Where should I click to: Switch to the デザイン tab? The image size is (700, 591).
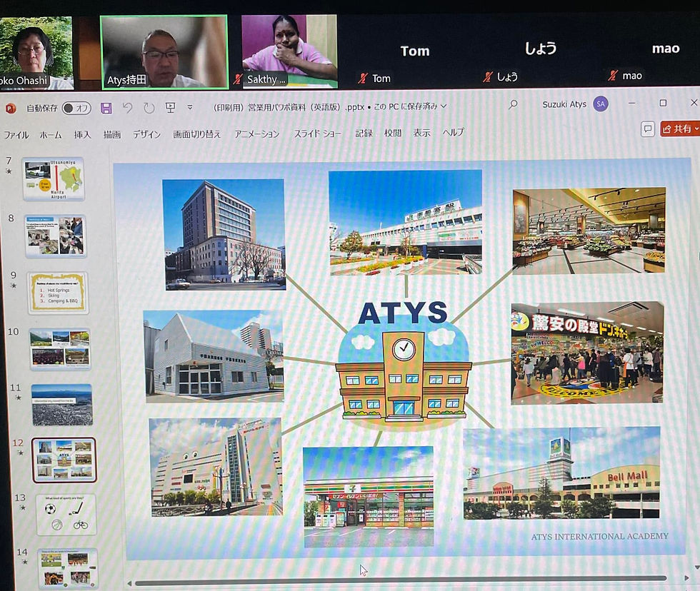click(x=146, y=134)
